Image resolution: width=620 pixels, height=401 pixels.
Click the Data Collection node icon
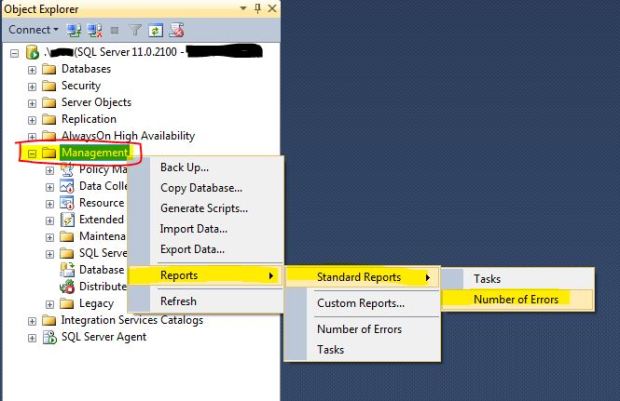67,186
